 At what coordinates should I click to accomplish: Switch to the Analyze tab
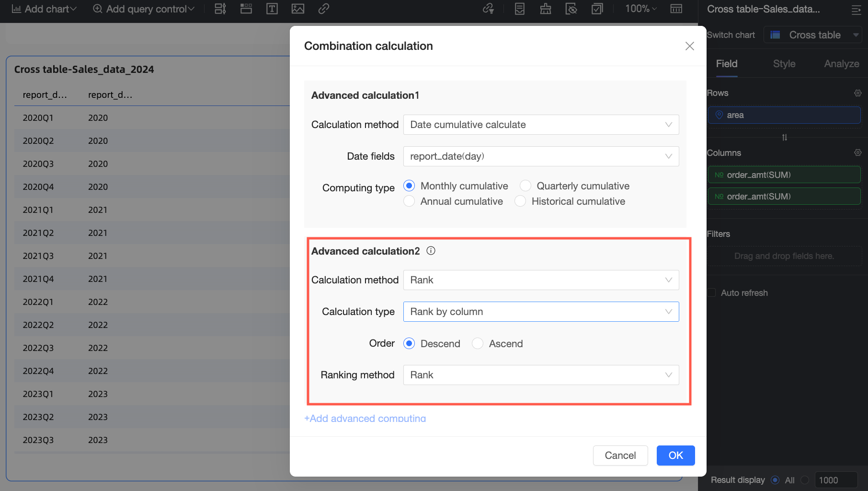click(842, 64)
